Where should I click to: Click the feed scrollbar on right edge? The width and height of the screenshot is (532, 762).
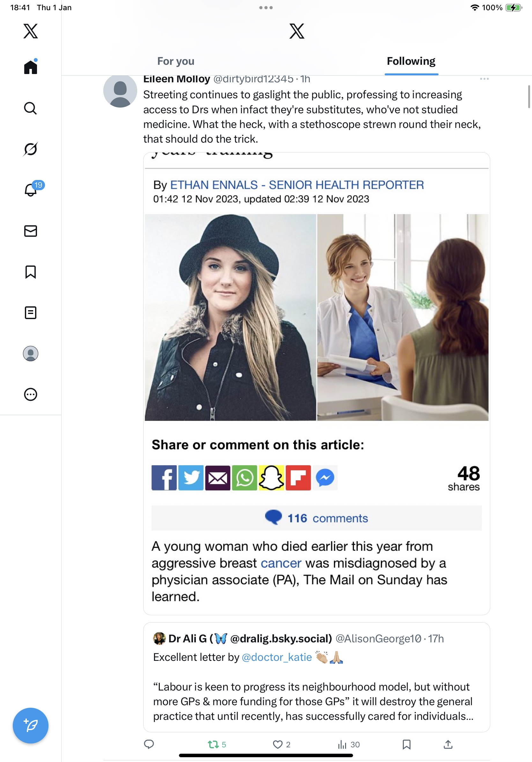(529, 96)
